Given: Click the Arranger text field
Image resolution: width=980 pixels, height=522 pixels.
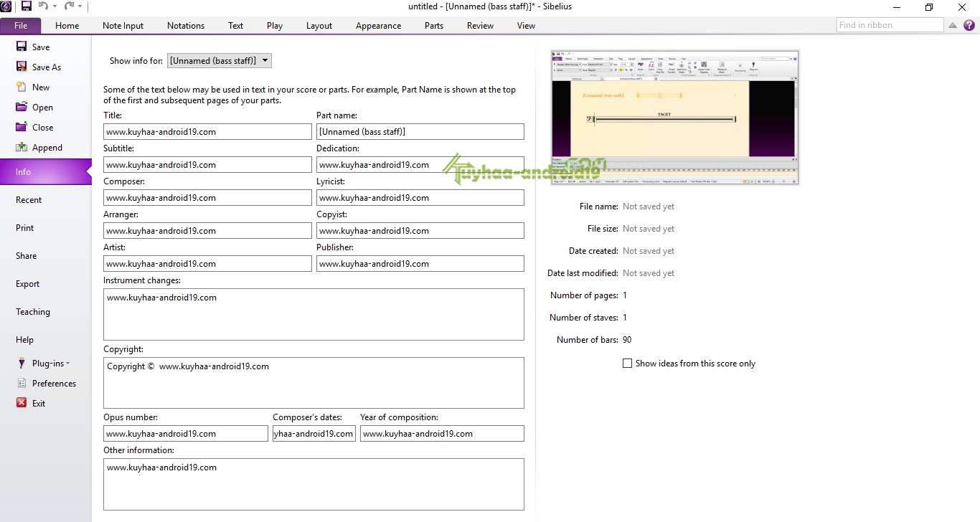Looking at the screenshot, I should 207,231.
